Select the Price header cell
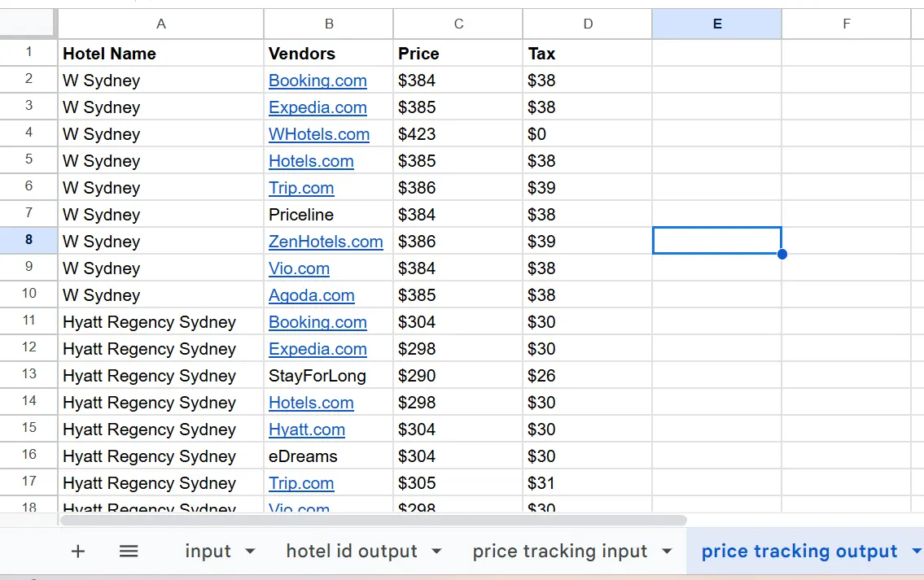This screenshot has width=924, height=580. (458, 53)
